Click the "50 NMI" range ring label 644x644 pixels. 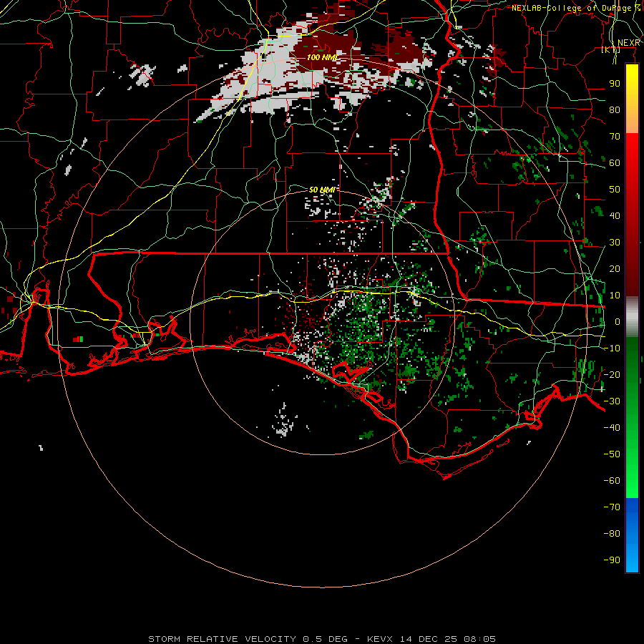[x=321, y=190]
